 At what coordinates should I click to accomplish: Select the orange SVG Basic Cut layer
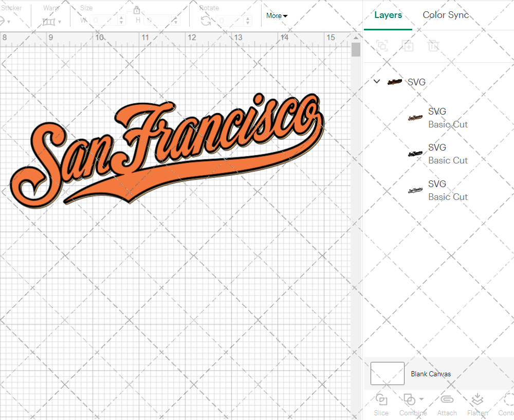(x=438, y=118)
